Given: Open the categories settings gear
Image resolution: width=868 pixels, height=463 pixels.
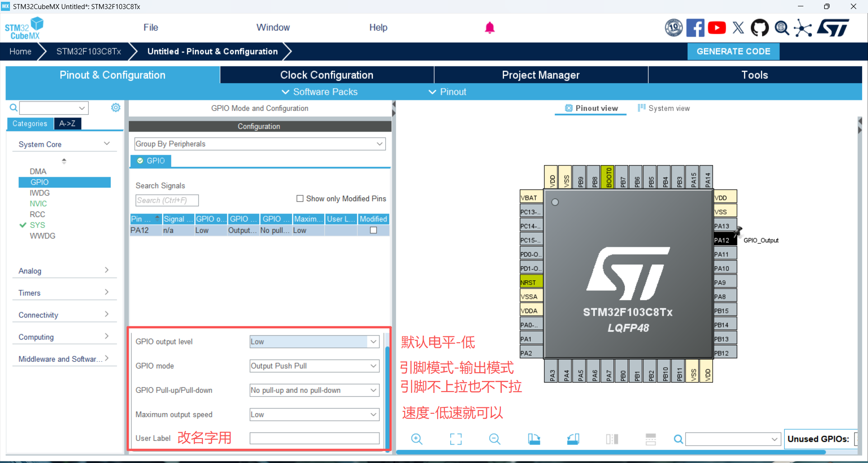Looking at the screenshot, I should [x=116, y=108].
